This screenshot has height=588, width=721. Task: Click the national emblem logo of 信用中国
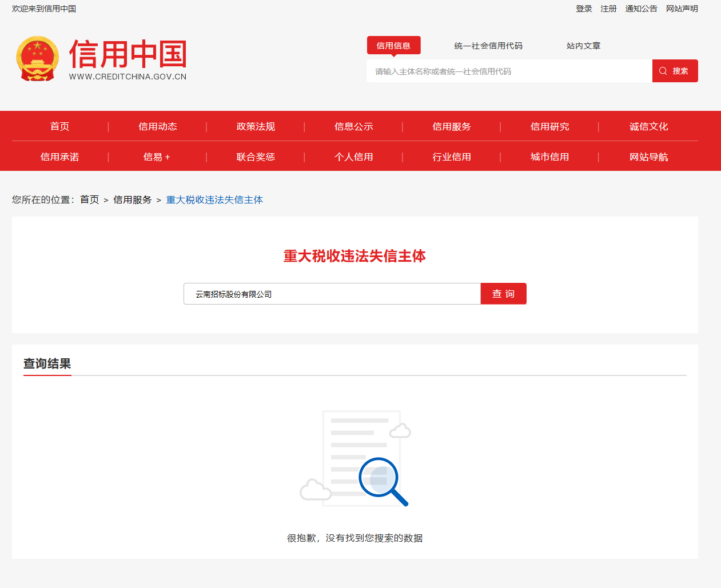coord(37,58)
